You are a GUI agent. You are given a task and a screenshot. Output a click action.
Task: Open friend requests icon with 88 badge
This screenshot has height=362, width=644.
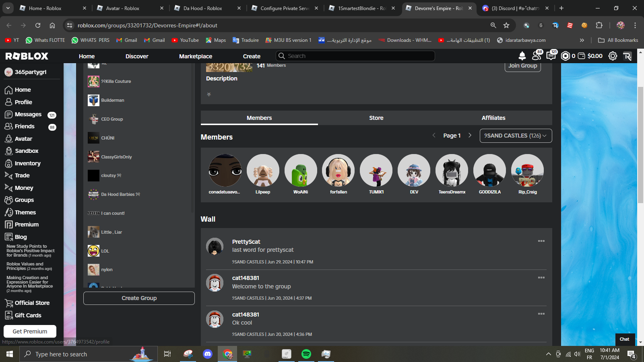tap(537, 56)
